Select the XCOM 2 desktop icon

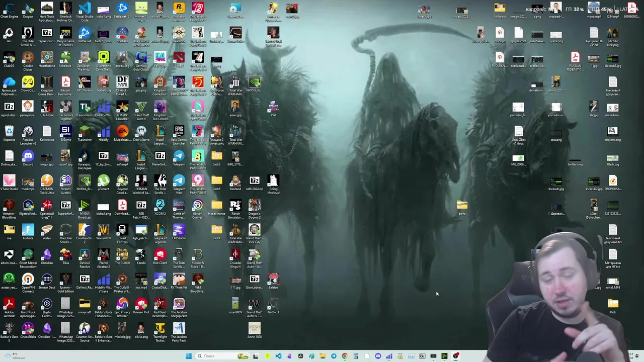pos(160,208)
